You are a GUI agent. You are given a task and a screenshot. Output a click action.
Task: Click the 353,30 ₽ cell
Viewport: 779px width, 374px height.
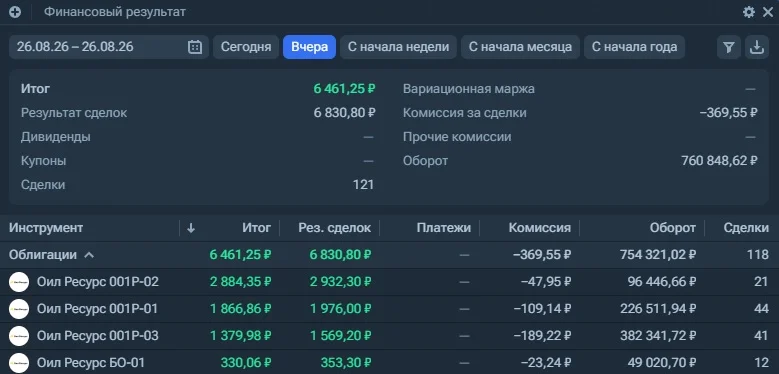coord(346,363)
